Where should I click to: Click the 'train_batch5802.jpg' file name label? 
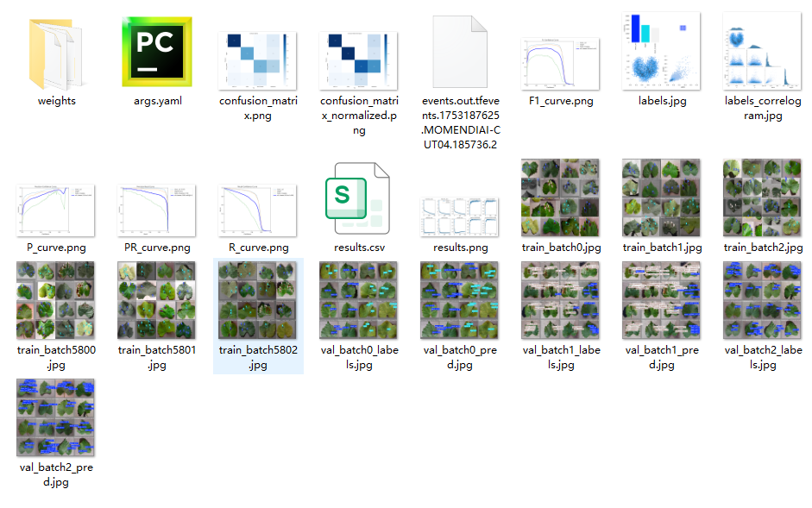258,357
